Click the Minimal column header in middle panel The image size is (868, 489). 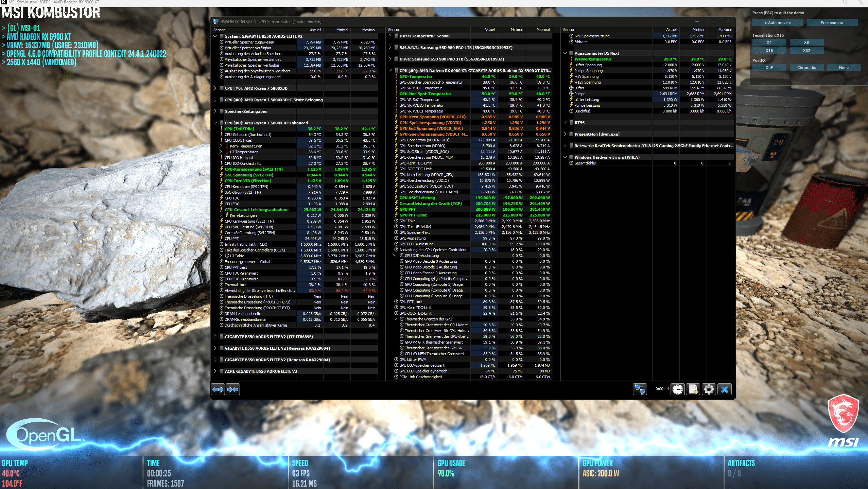pyautogui.click(x=511, y=30)
